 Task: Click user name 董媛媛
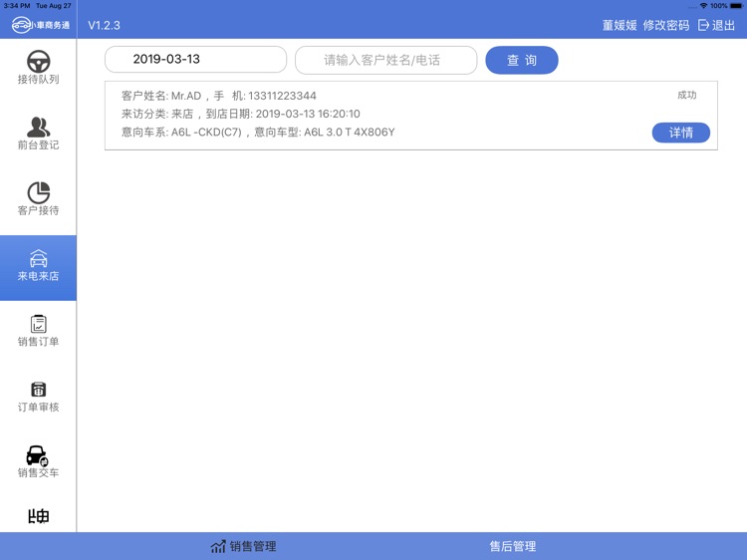coord(620,25)
